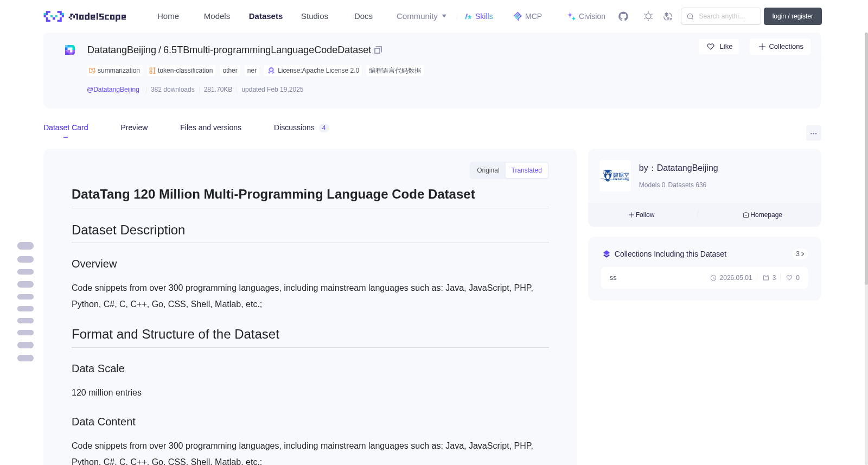Image resolution: width=868 pixels, height=465 pixels.
Task: Click the 'Dataset Description' heading
Action: point(128,230)
